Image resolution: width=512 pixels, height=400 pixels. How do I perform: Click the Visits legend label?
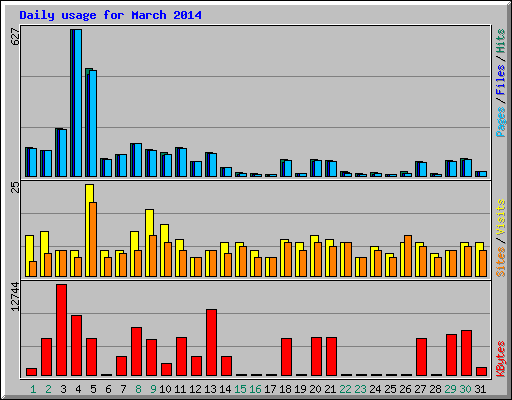tap(500, 217)
